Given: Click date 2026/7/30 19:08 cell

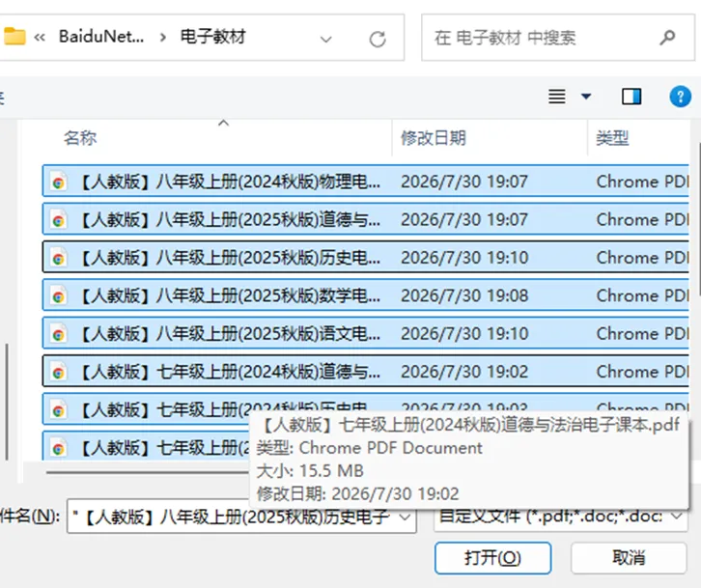Looking at the screenshot, I should pos(464,295).
